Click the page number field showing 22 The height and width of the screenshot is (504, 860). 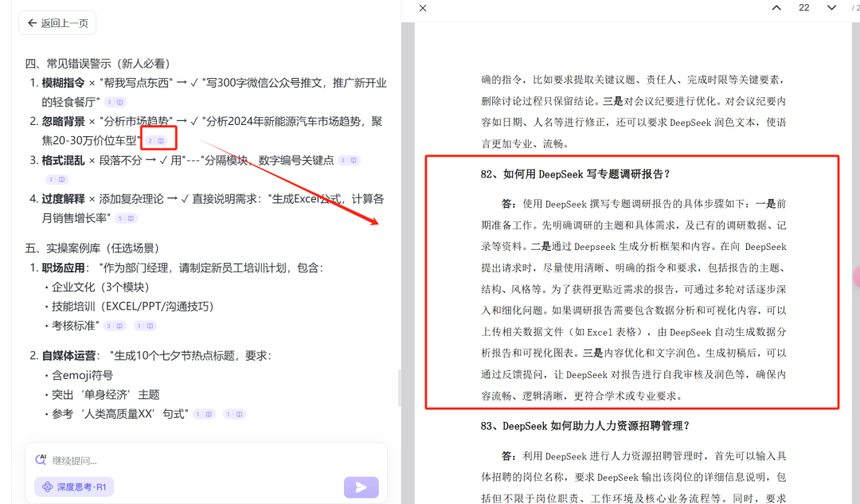click(803, 8)
